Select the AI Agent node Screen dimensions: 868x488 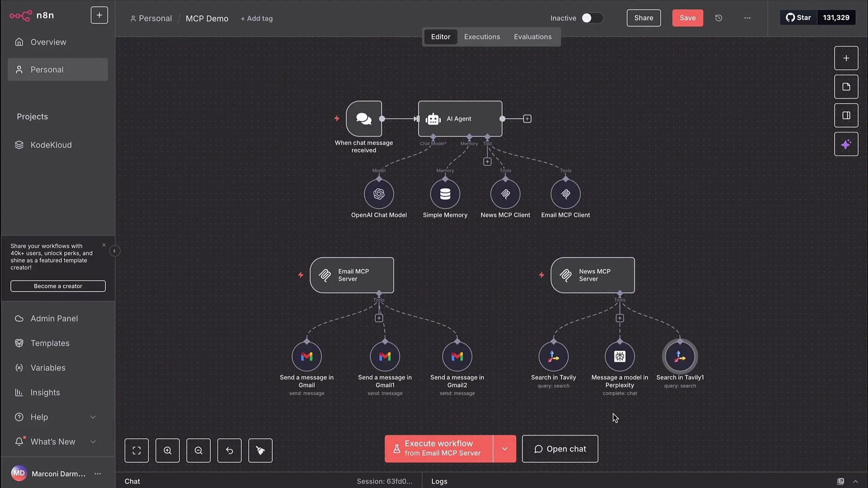(460, 119)
